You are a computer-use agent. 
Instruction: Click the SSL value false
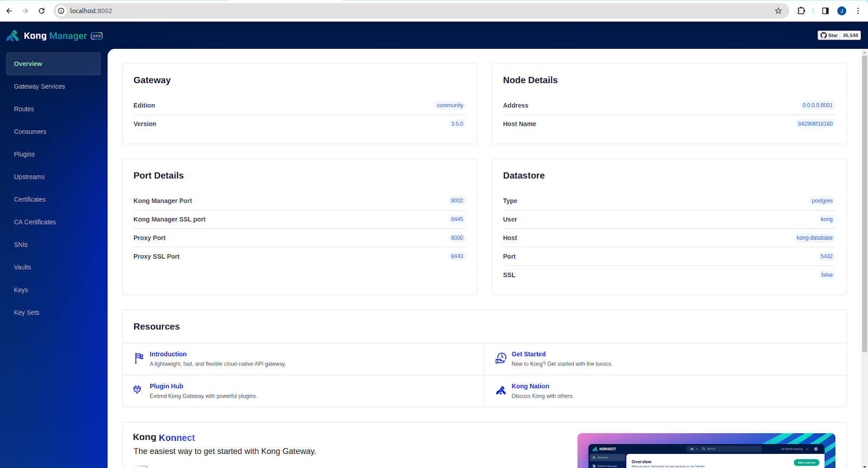coord(827,275)
